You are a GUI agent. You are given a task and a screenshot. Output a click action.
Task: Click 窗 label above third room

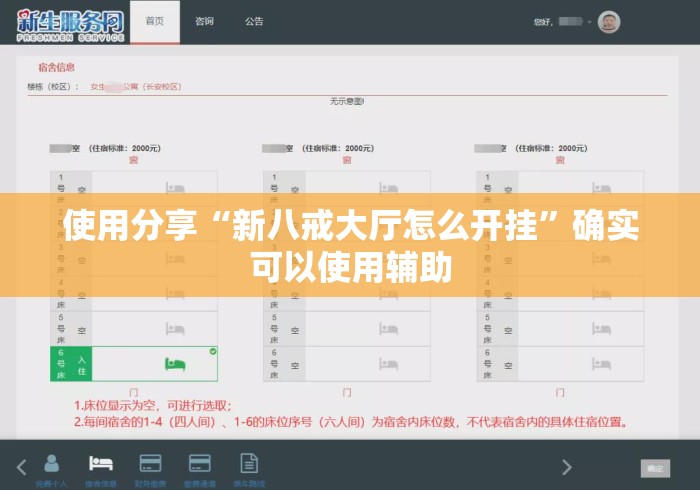[560, 160]
